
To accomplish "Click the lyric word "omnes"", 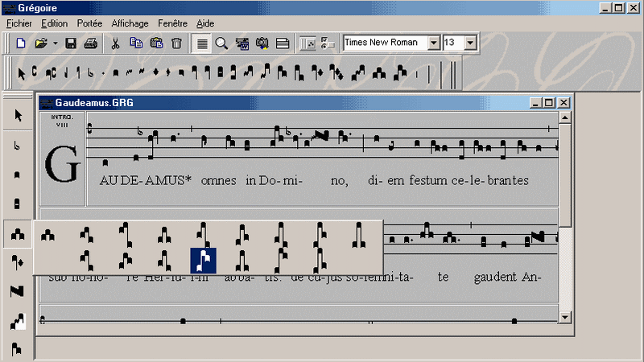I will click(218, 180).
